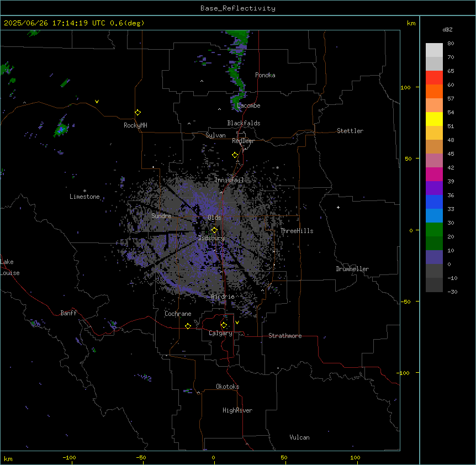
Task: Click the Cochrane city label
Action: 178,314
